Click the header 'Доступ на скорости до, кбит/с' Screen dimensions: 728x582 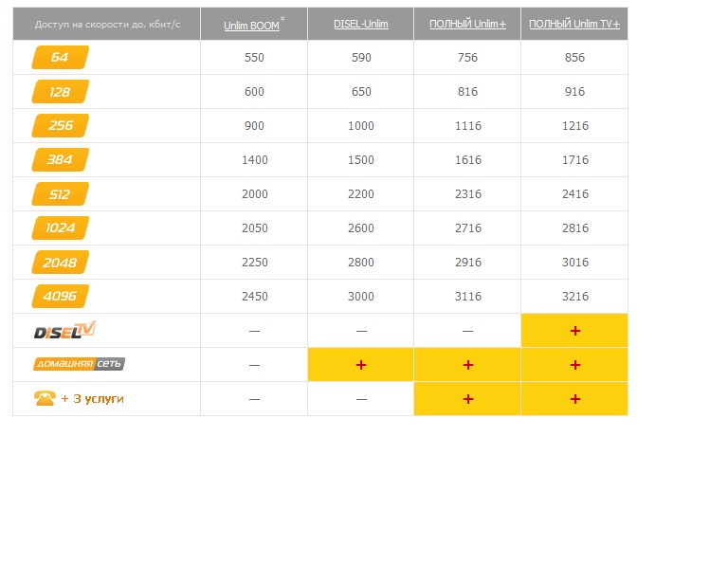coord(107,24)
